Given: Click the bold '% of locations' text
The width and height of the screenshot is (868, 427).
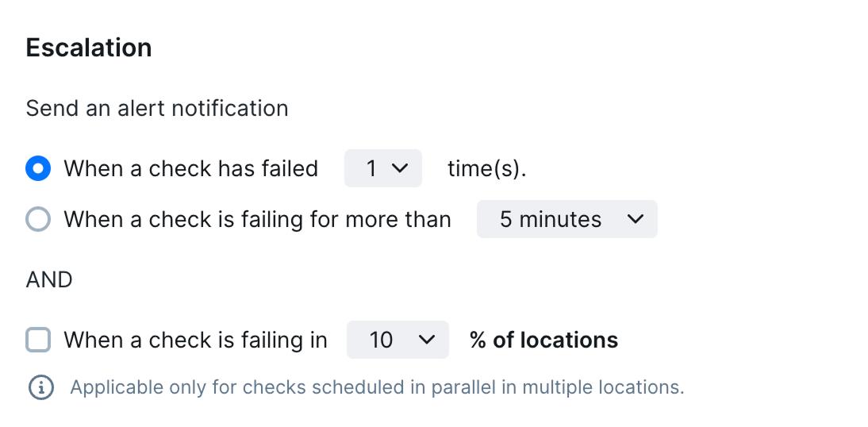Looking at the screenshot, I should pos(543,340).
